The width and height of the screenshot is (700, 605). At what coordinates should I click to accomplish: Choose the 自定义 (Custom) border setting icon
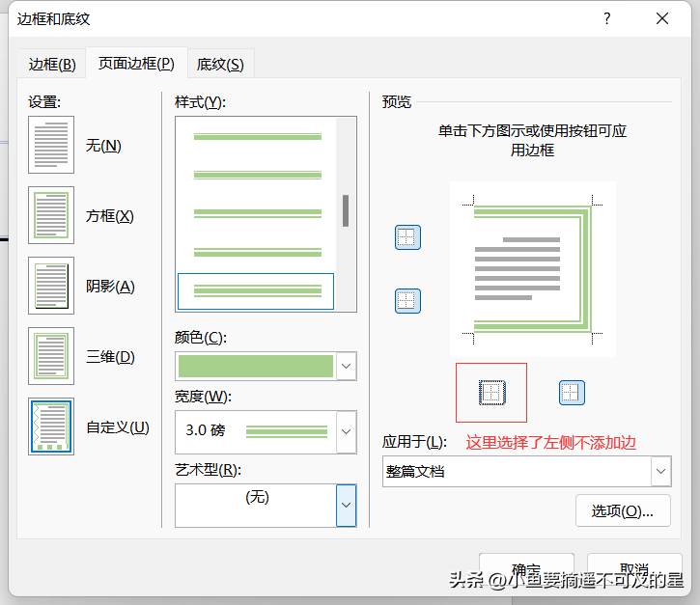tap(51, 426)
